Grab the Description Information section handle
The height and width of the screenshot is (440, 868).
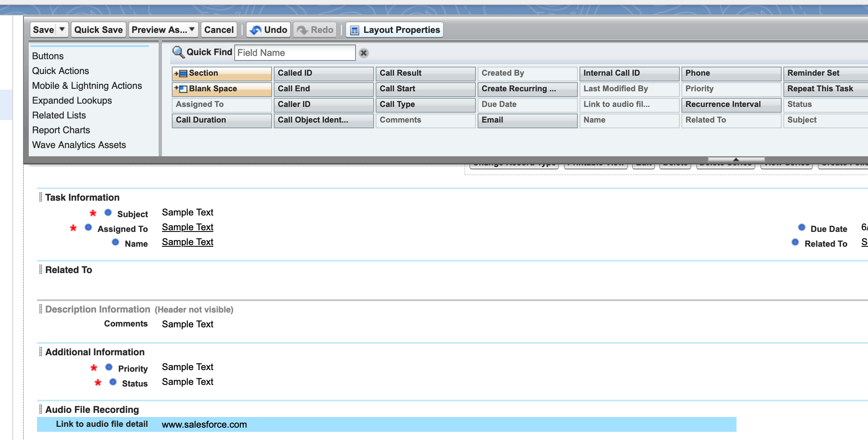[x=41, y=309]
